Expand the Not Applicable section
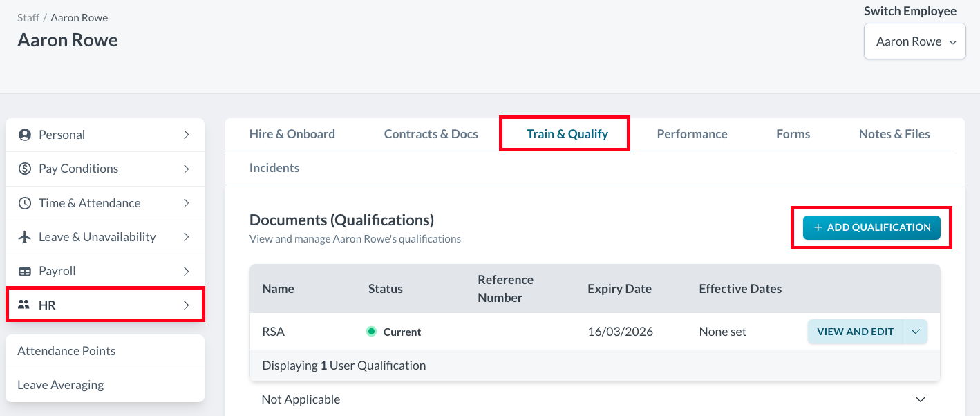This screenshot has height=416, width=980. [920, 399]
